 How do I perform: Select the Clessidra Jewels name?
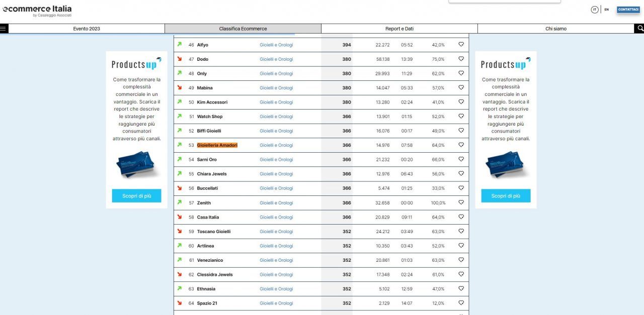tap(215, 275)
